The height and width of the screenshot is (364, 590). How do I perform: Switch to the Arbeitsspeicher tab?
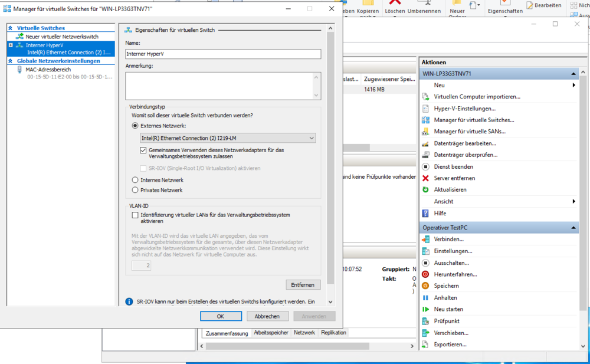coord(271,333)
